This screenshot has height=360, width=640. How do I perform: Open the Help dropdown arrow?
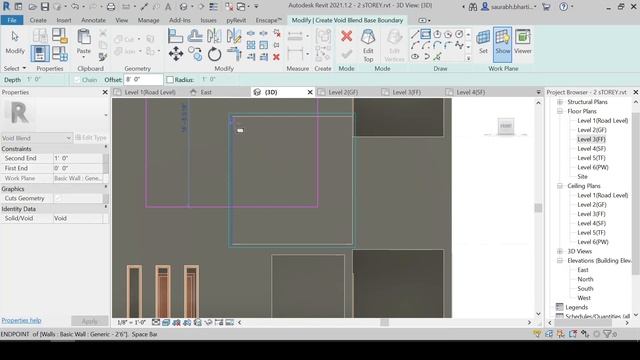(572, 7)
